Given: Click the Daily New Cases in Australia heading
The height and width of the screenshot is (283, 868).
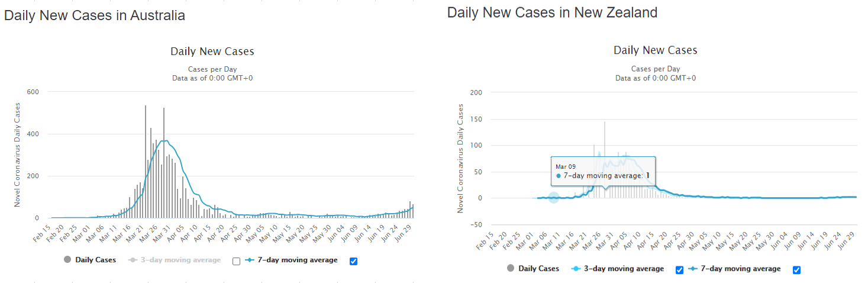Looking at the screenshot, I should (x=95, y=16).
